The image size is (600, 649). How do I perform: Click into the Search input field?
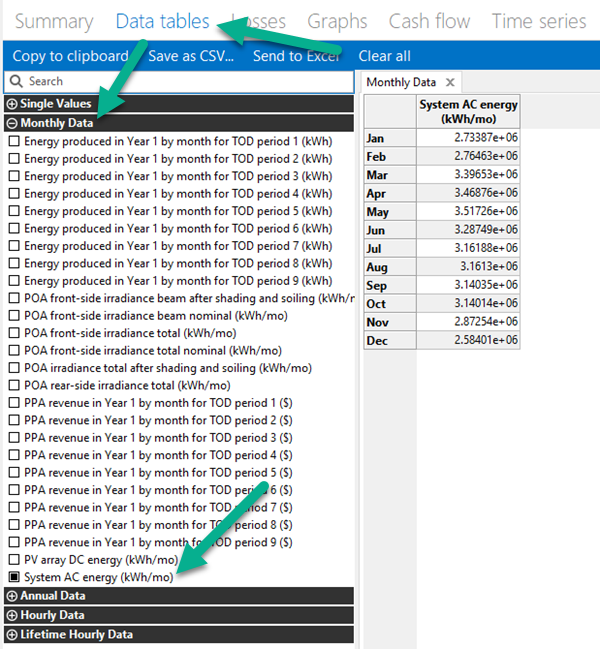(185, 81)
